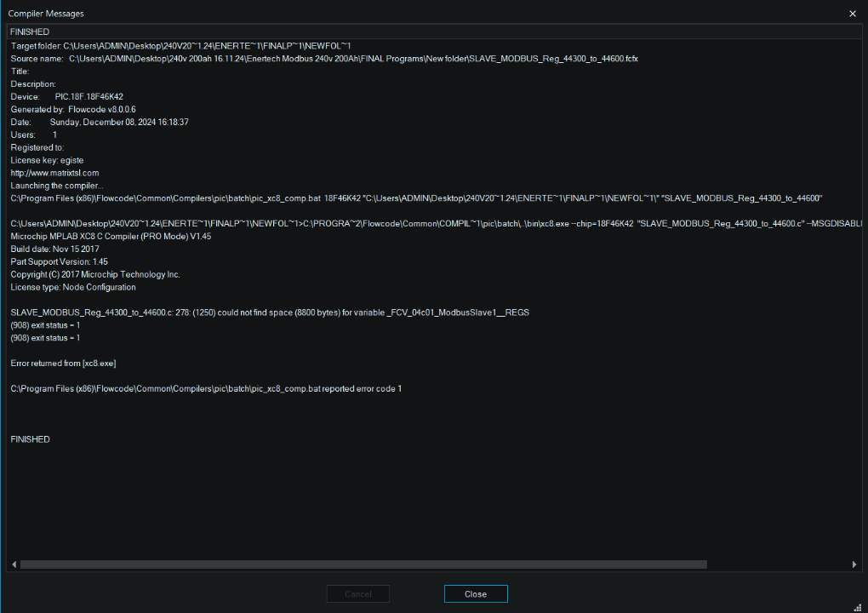Select the 'License type: Node Configuration' line

point(73,288)
